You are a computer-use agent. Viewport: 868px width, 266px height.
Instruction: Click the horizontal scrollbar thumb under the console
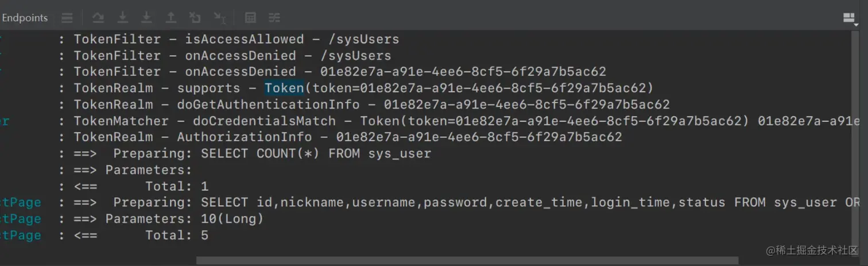[x=467, y=260]
